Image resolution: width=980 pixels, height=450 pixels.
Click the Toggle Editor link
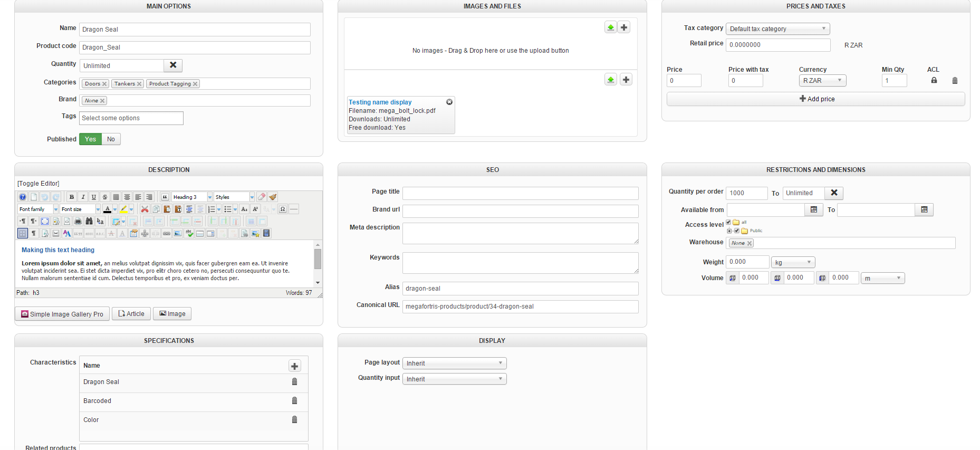click(x=39, y=184)
